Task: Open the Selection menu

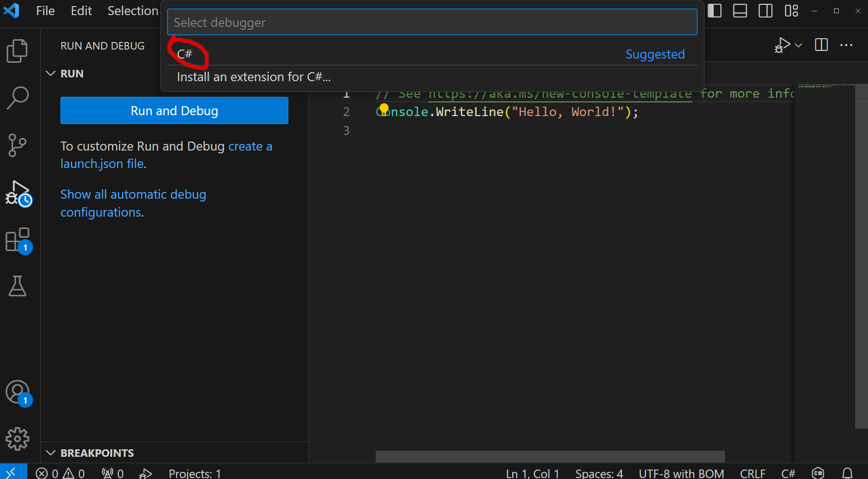Action: point(132,10)
